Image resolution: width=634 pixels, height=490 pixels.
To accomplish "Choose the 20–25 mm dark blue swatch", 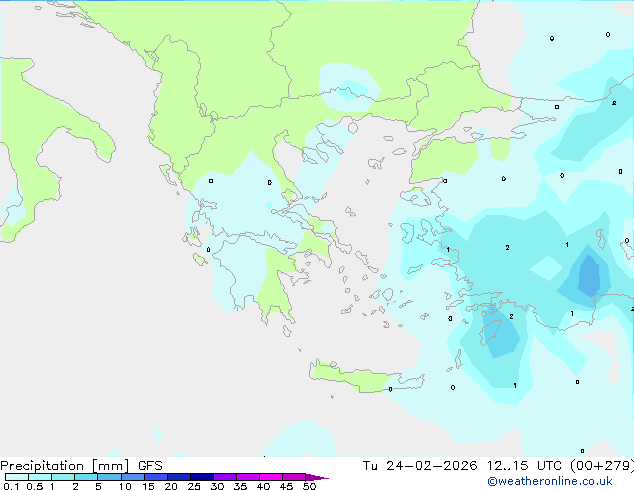I will 178,477.
